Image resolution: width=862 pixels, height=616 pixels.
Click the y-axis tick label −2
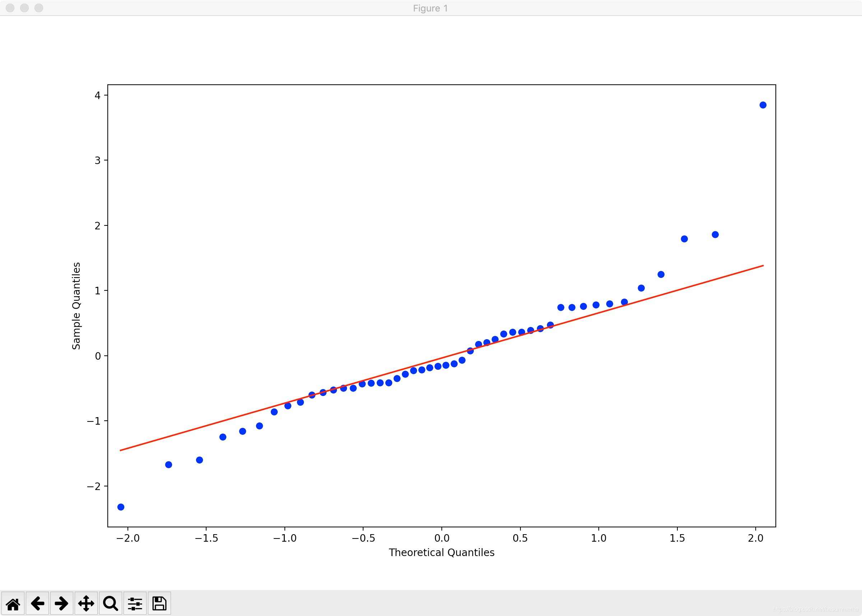point(94,486)
